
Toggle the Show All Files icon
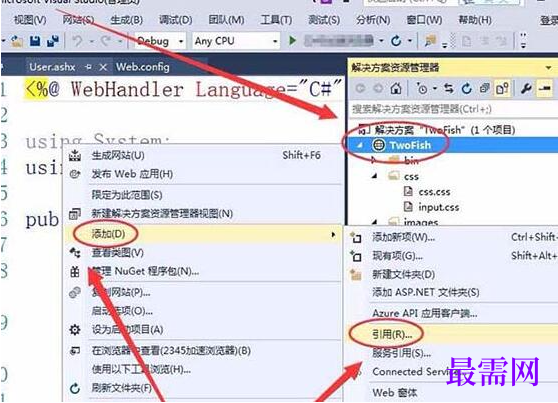point(502,88)
